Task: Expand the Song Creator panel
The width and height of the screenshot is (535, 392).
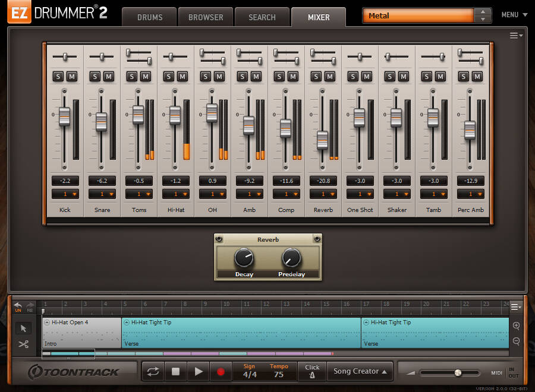Action: (360, 371)
